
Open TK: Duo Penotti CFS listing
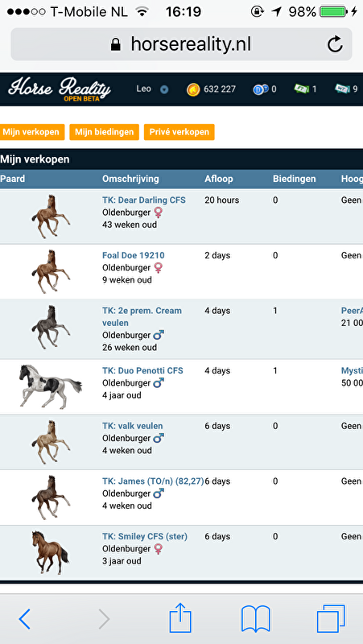(142, 370)
